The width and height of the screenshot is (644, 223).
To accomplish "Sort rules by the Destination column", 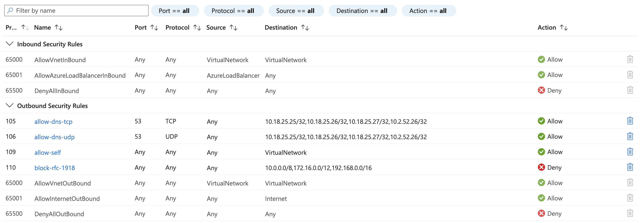I will [306, 28].
